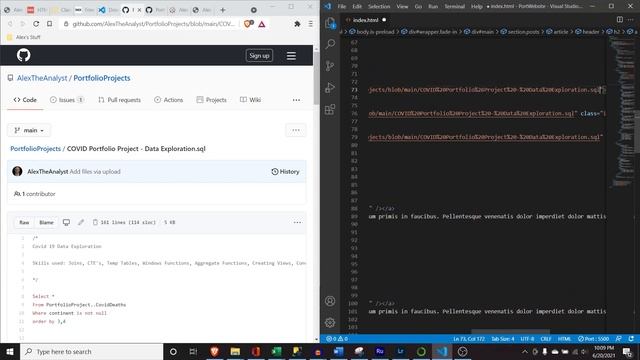This screenshot has width=640, height=360.
Task: Click PortfolioProjects breadcrumb path link
Action: pos(36,149)
